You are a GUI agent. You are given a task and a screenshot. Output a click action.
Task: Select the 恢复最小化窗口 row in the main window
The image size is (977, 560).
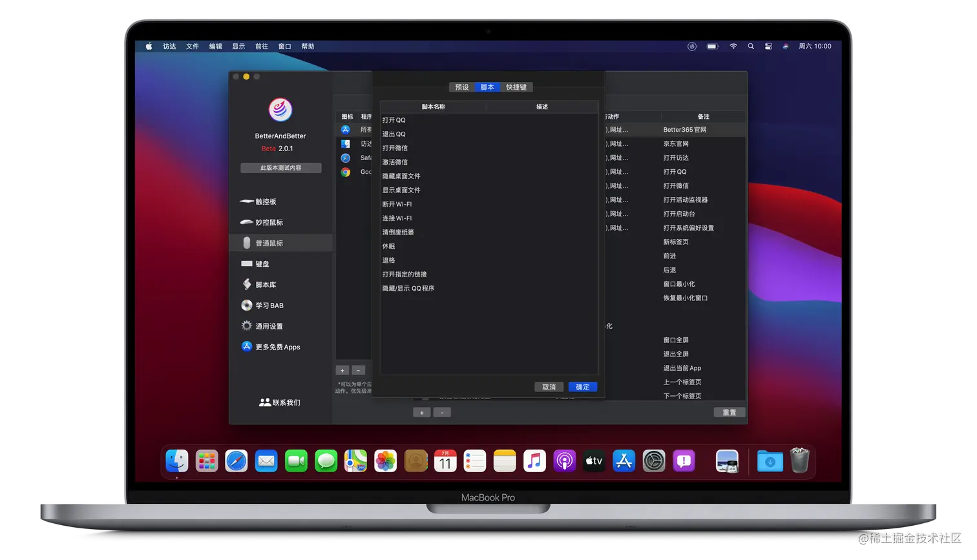click(675, 298)
